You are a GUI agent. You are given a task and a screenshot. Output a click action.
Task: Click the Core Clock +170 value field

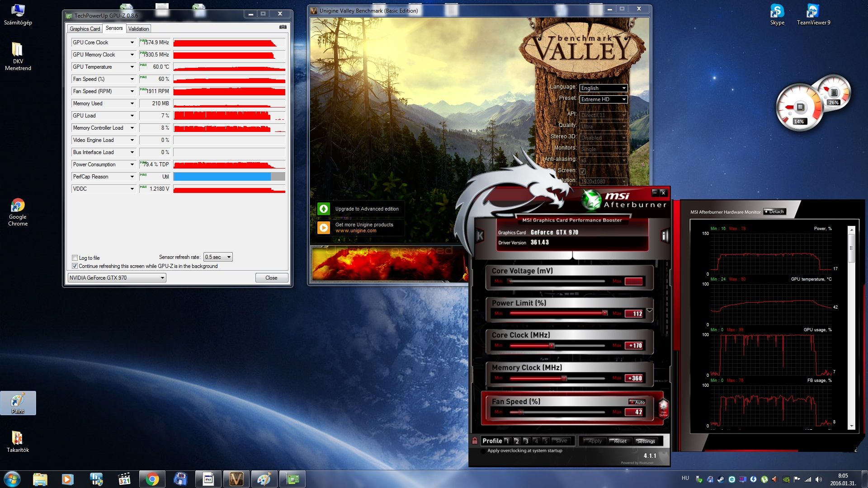click(634, 346)
